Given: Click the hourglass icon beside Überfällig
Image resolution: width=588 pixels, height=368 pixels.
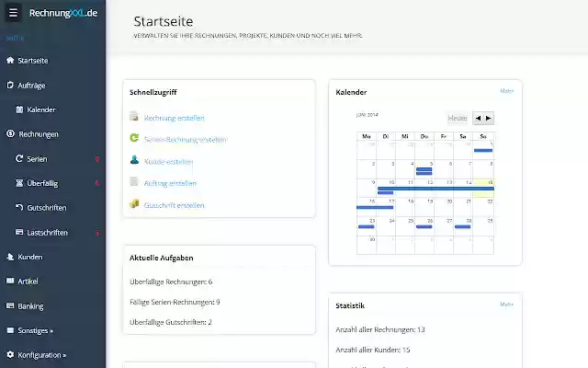Looking at the screenshot, I should (x=19, y=183).
